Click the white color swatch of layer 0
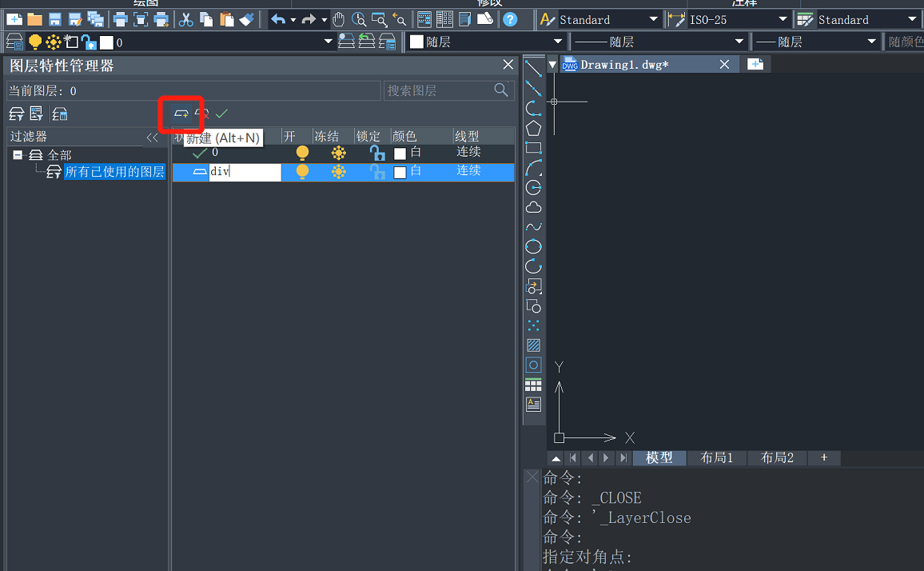 click(x=400, y=153)
